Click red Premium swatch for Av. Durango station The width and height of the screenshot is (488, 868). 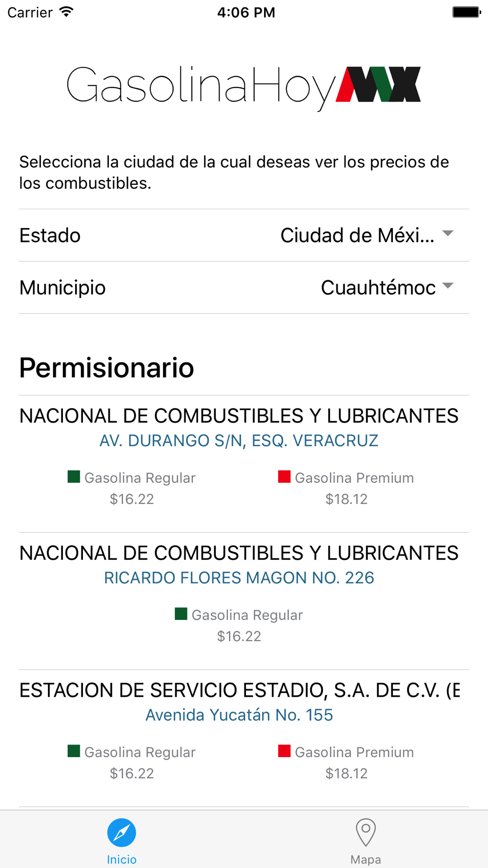(284, 476)
